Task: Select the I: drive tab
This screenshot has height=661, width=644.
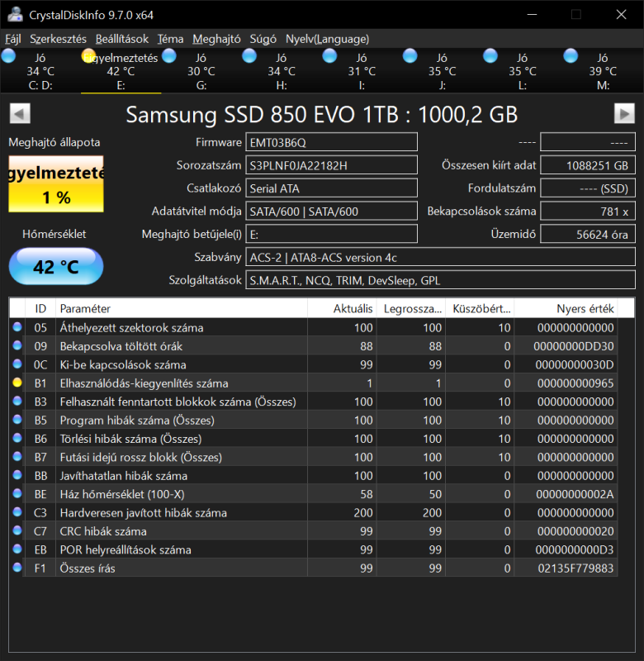Action: [x=362, y=71]
